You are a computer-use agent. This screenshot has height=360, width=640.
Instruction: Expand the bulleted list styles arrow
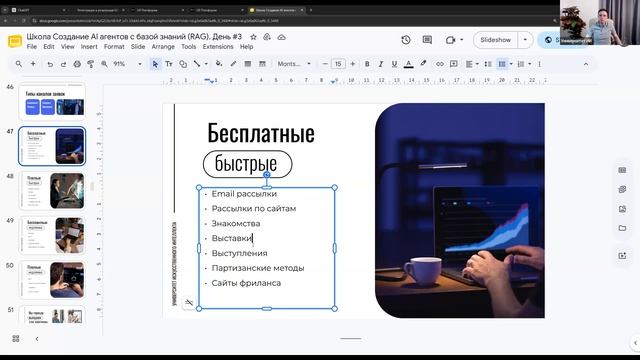click(511, 64)
